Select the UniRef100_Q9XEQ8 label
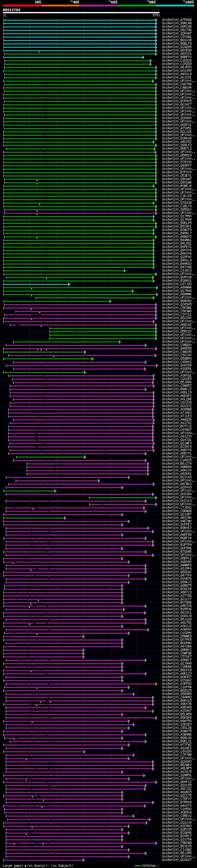Image resolution: width=197 pixels, height=868 pixels. 177,50
